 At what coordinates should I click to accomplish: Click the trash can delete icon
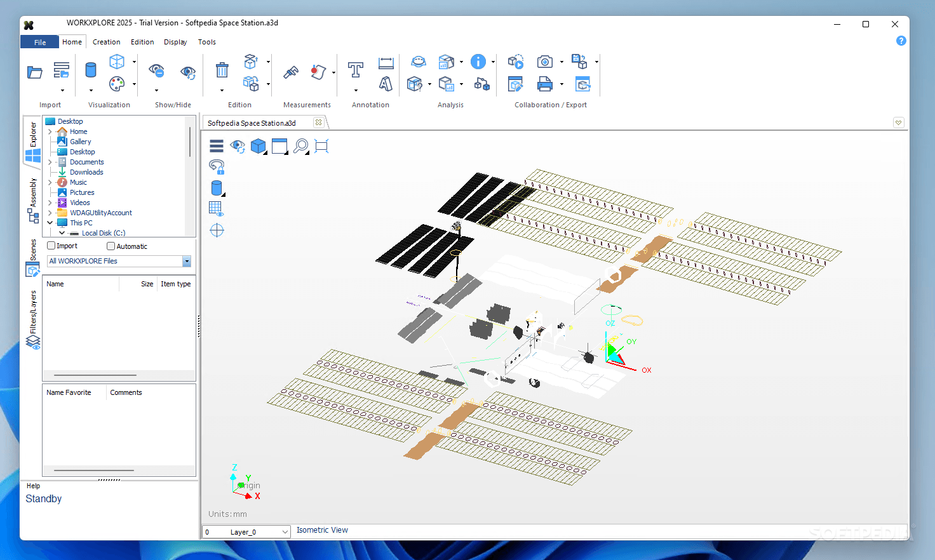click(222, 70)
